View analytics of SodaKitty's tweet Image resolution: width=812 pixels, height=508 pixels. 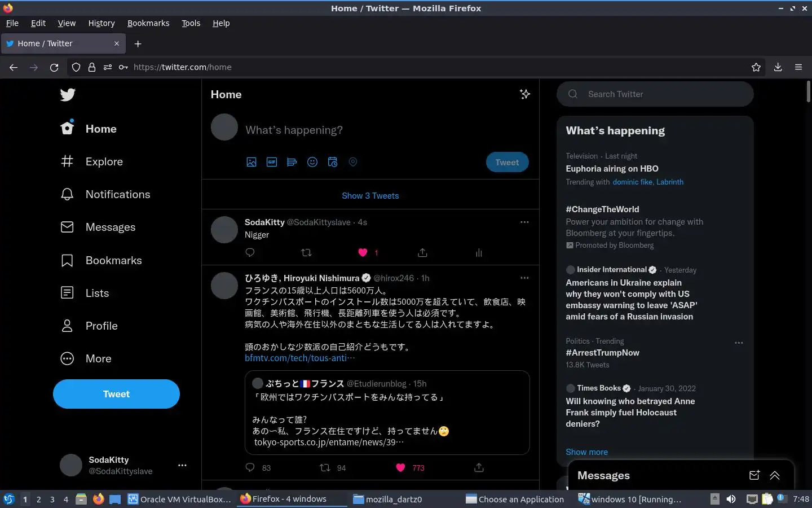(x=479, y=252)
